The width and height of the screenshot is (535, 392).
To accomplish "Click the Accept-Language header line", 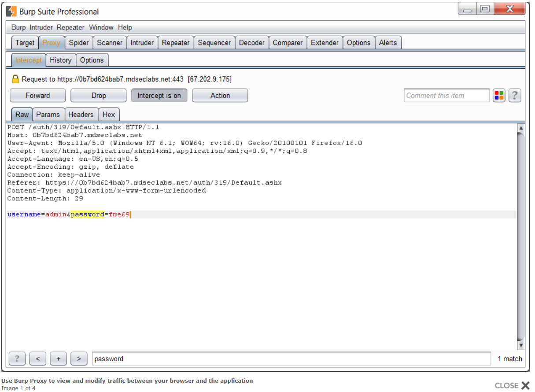I will (x=73, y=159).
